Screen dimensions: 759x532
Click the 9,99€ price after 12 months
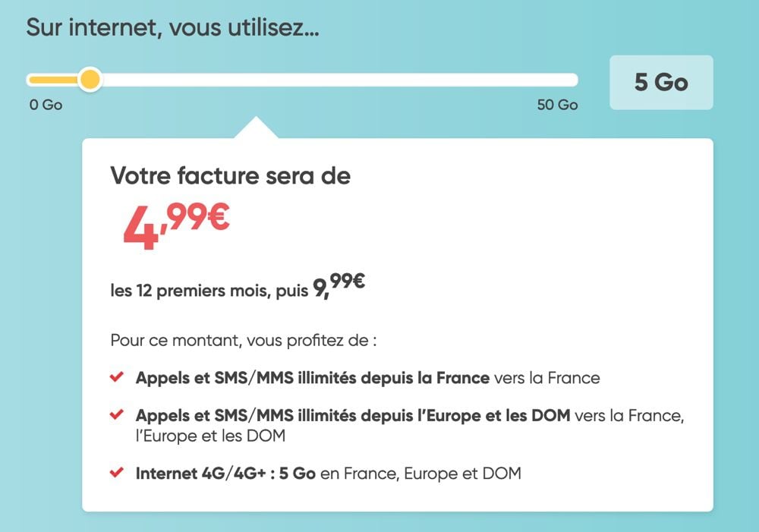point(339,285)
